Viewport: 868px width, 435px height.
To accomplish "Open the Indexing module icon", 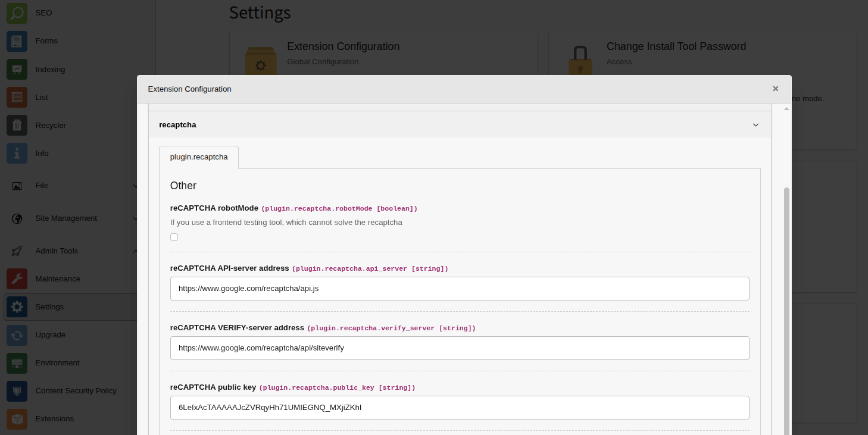I will 17,69.
